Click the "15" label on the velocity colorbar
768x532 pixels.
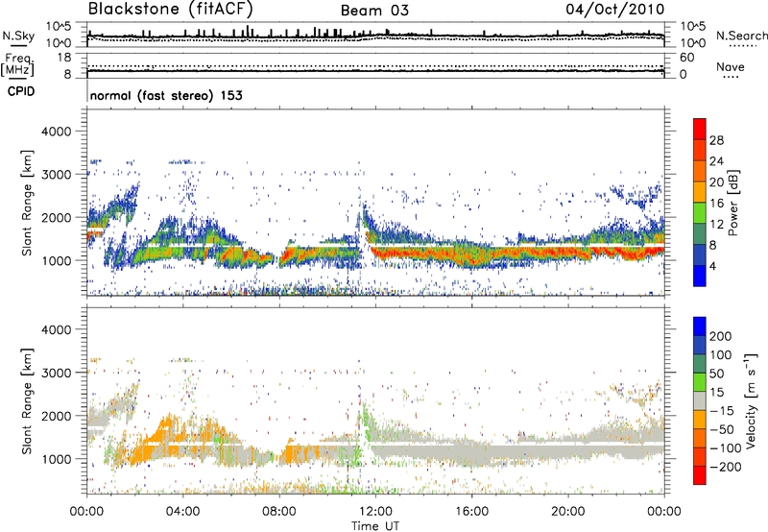click(x=716, y=392)
